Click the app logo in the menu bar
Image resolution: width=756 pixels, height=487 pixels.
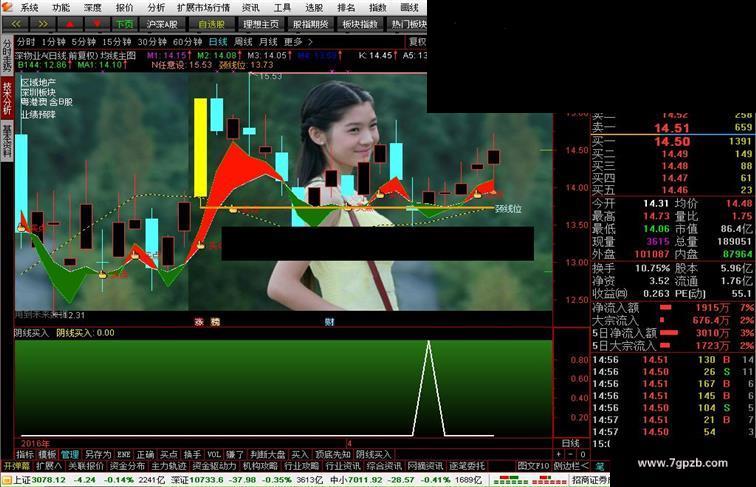click(x=7, y=7)
